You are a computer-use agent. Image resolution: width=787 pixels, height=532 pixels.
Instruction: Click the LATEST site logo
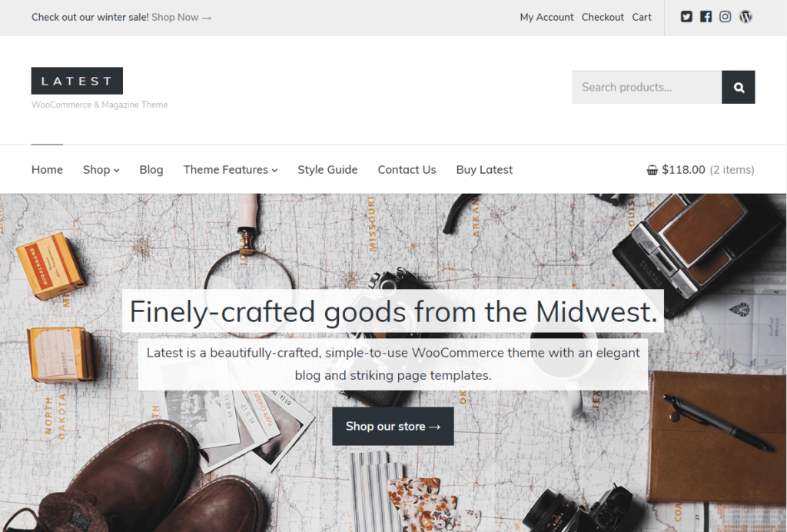pos(77,81)
